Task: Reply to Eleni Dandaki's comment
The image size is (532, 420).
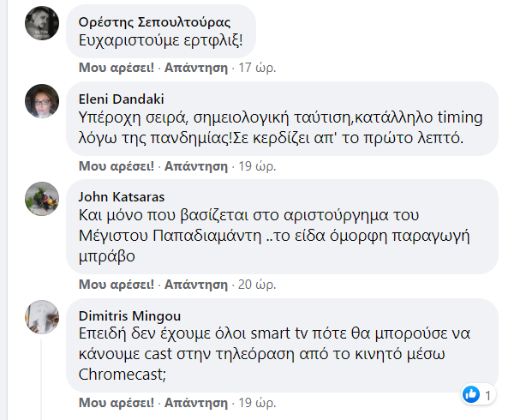Action: 196,166
